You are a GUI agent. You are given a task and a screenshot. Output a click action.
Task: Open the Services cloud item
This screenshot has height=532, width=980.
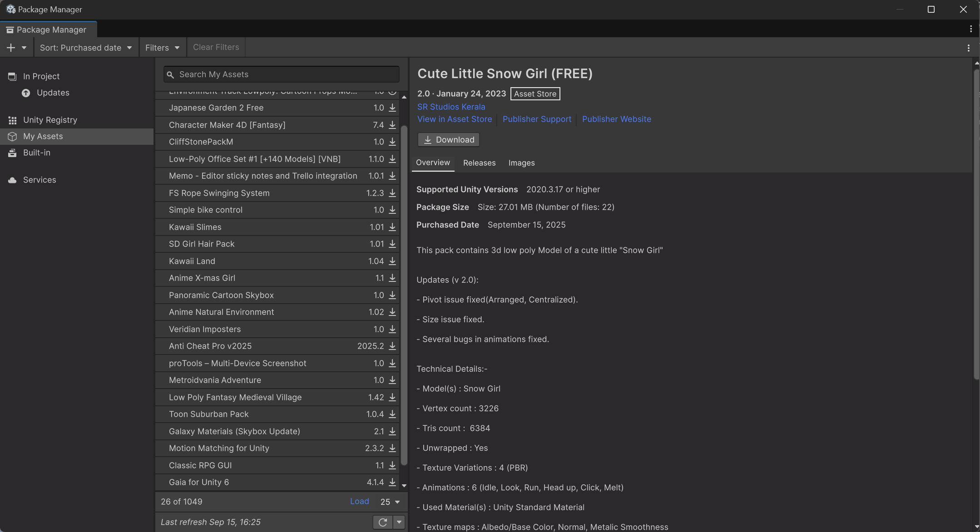click(x=39, y=180)
